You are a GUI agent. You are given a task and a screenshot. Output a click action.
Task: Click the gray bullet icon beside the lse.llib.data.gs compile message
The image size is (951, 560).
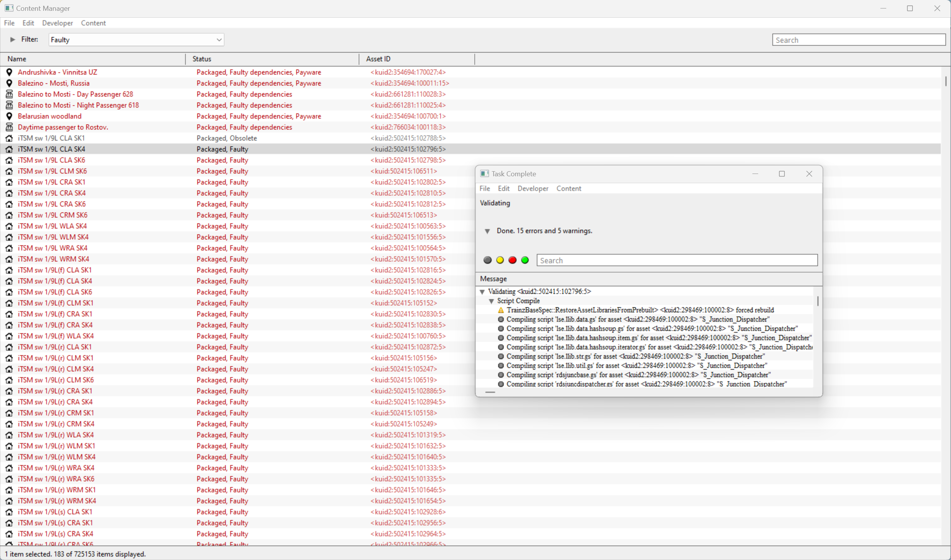[501, 319]
